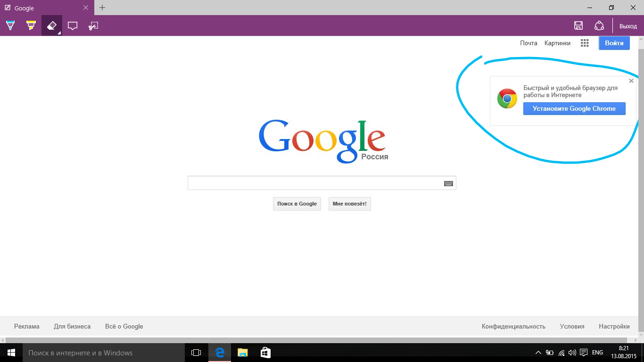Show hidden system tray icons
Image resolution: width=644 pixels, height=362 pixels.
538,353
